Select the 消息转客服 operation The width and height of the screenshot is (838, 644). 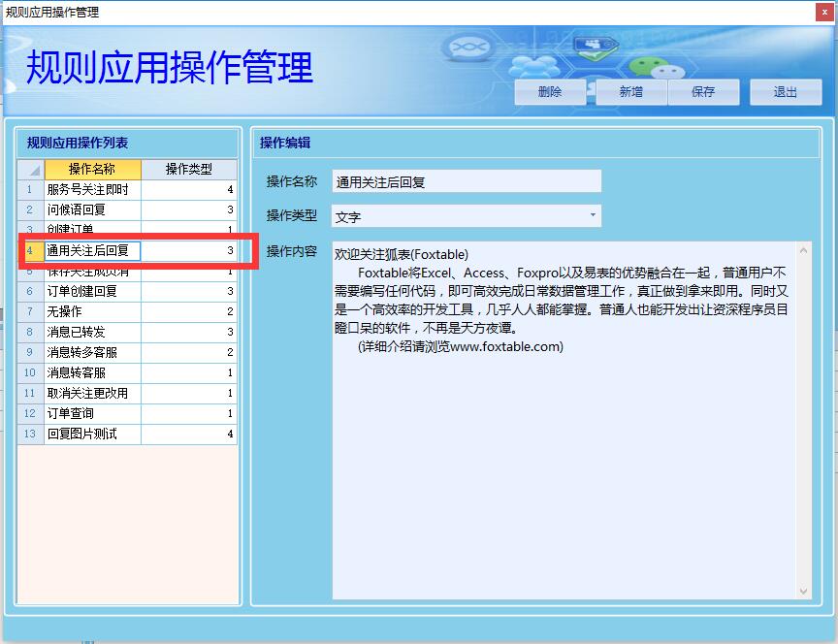pos(92,372)
